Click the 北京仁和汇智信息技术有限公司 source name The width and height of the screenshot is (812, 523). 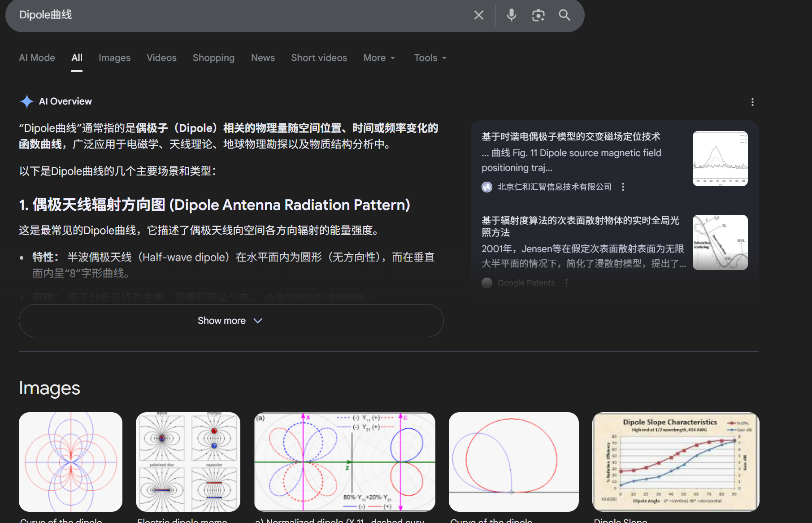coord(554,187)
